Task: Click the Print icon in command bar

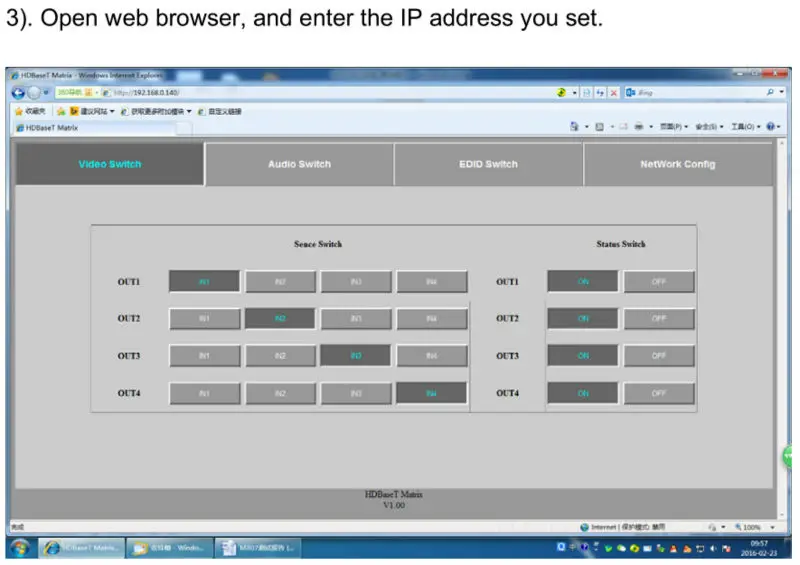Action: (x=638, y=127)
